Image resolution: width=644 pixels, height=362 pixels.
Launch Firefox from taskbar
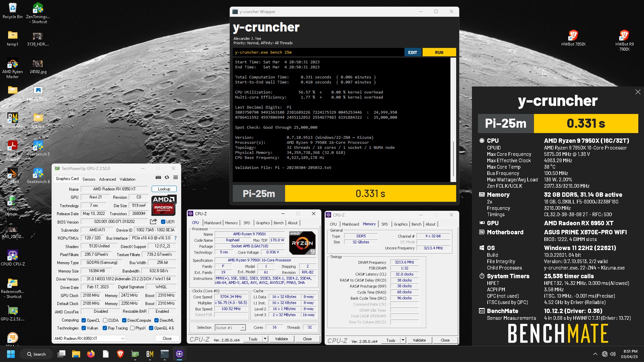pos(91,354)
